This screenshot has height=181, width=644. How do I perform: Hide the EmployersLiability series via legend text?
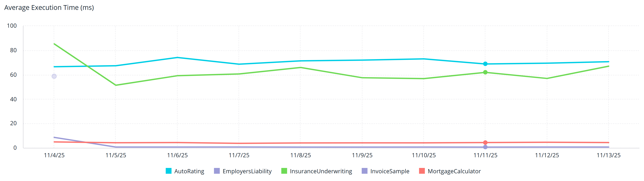pyautogui.click(x=247, y=171)
